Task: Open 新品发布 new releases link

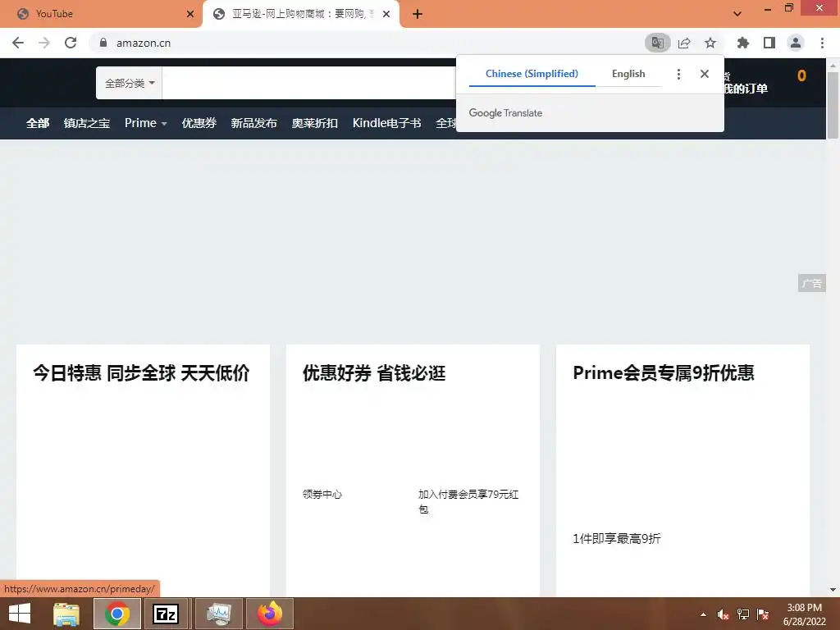Action: [254, 123]
